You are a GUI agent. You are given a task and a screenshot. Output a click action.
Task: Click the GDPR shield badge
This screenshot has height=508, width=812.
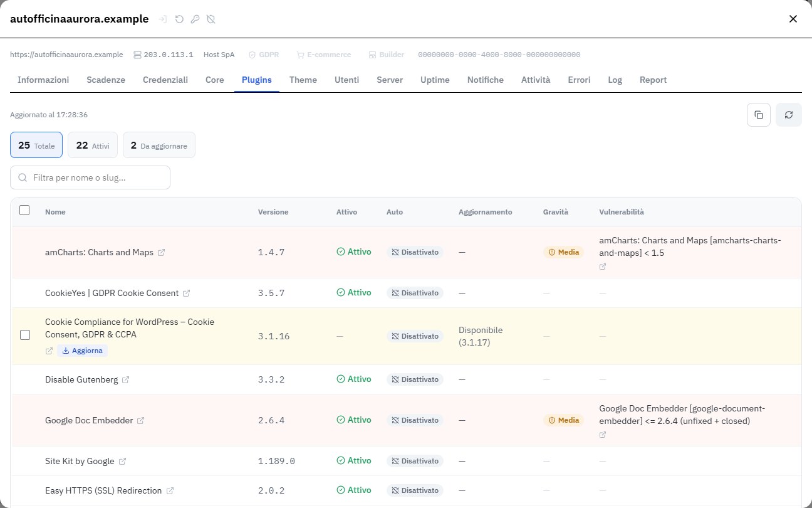[264, 55]
